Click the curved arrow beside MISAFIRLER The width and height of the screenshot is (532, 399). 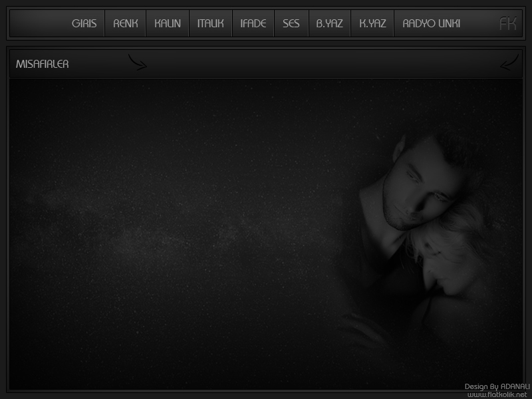(137, 63)
